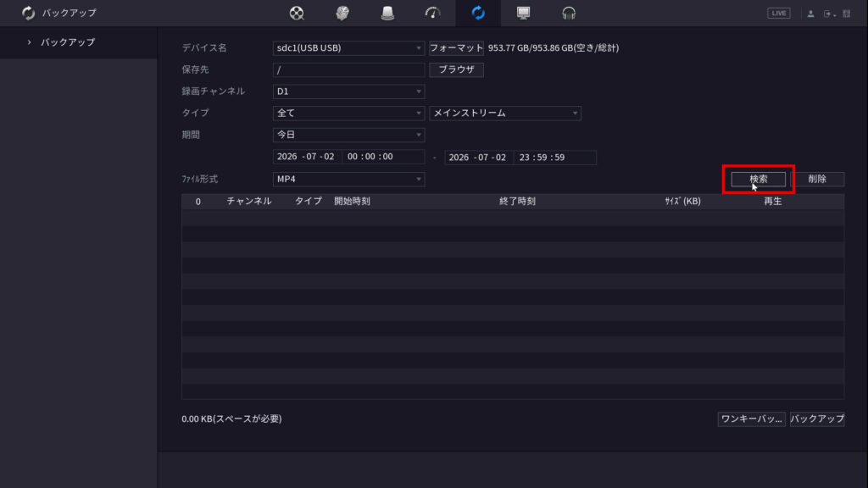
Task: Click the ｻｲｽﾞ(KB) column header
Action: click(x=682, y=201)
